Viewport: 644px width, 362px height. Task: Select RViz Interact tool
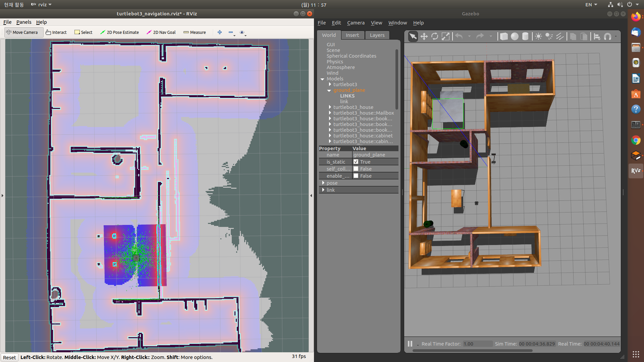point(56,33)
